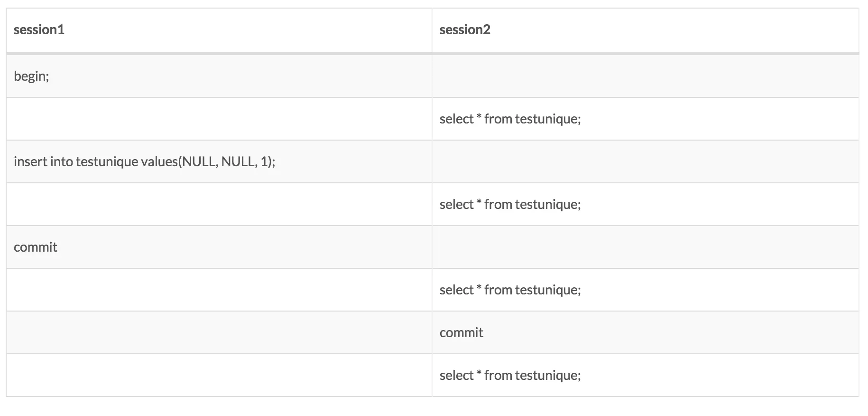Viewport: 868px width, 416px height.
Task: Click the empty session1 cell beside the third select
Action: tap(219, 290)
